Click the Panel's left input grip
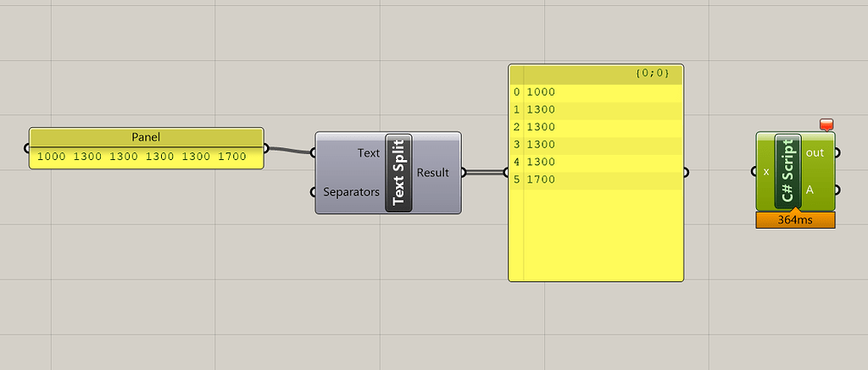The image size is (868, 370). 26,148
